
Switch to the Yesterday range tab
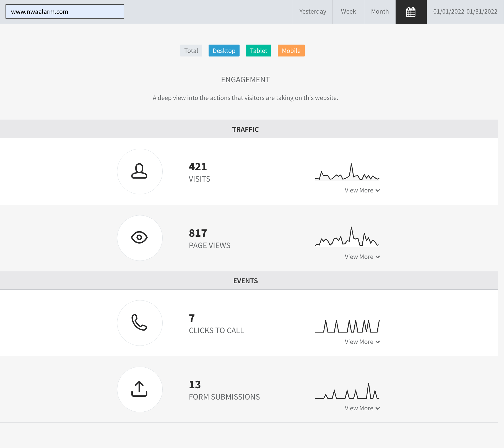(313, 12)
